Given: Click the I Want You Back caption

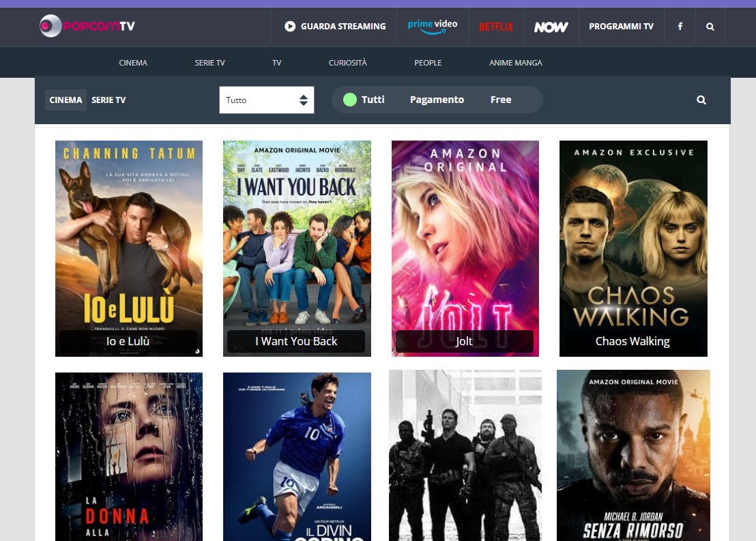Looking at the screenshot, I should tap(296, 341).
